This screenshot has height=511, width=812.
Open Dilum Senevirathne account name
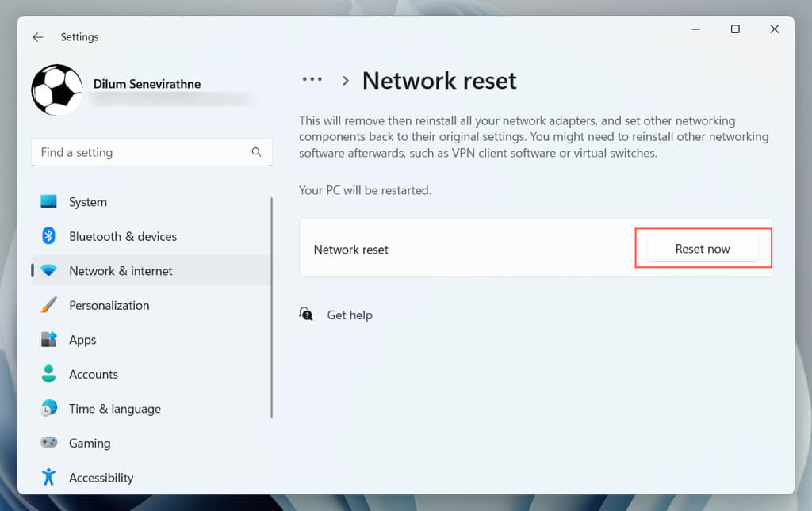(147, 84)
